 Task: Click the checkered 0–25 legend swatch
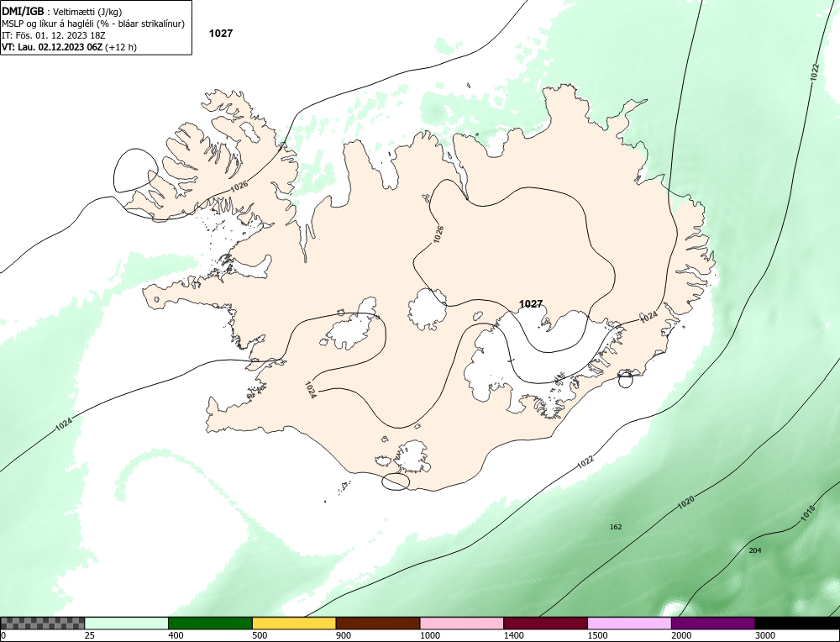(x=42, y=623)
